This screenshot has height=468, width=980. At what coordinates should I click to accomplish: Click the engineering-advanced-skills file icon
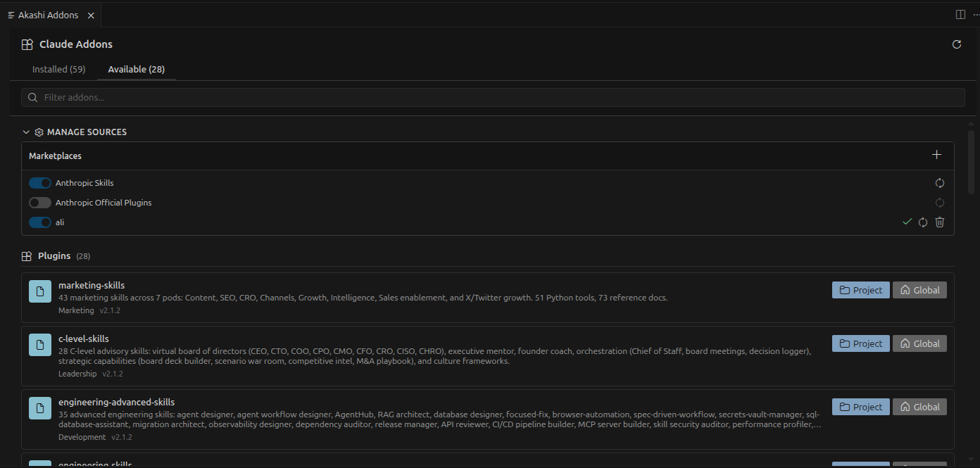(x=40, y=407)
